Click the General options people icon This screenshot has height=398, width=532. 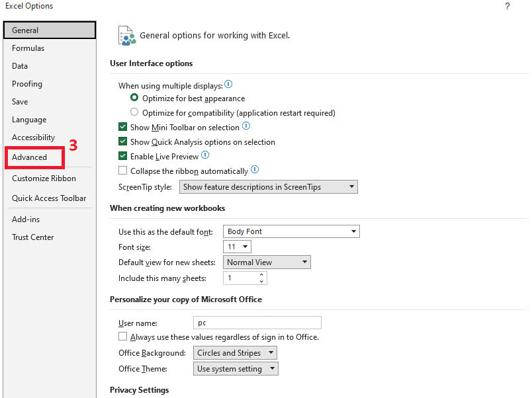click(x=127, y=36)
